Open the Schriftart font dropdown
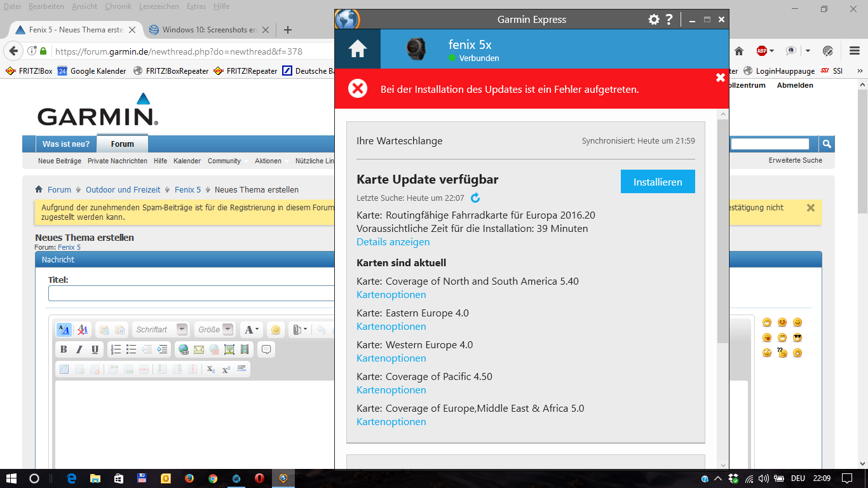This screenshot has height=488, width=868. [182, 330]
